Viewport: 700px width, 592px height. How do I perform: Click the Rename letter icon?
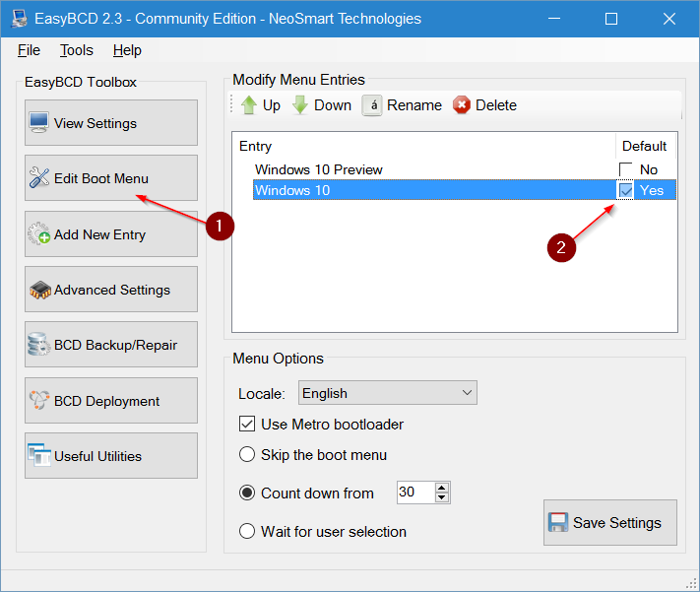[372, 105]
